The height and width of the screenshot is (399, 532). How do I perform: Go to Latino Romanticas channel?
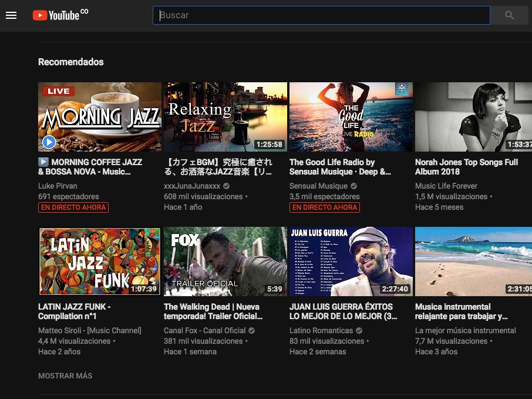(321, 330)
